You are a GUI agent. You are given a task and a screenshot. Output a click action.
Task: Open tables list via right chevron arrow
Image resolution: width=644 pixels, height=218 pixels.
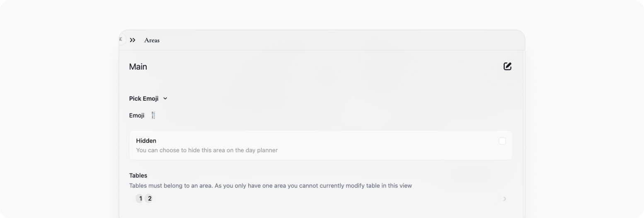coord(505,199)
